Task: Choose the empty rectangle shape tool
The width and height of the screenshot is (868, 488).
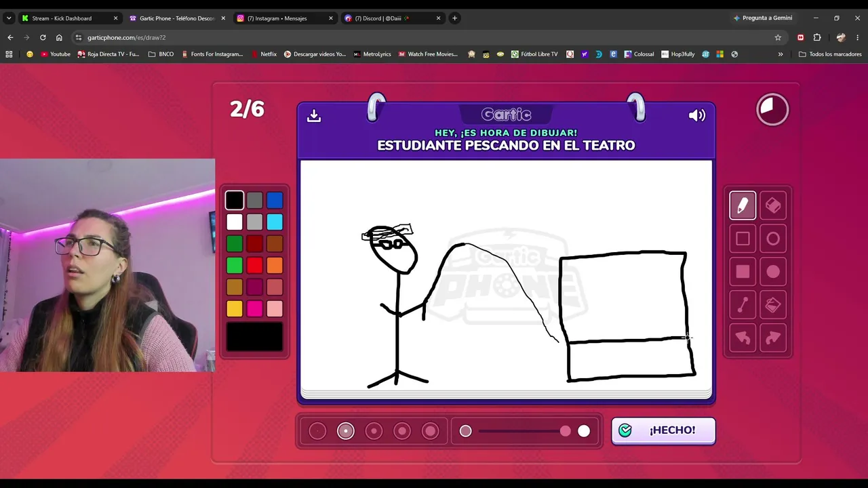Action: (743, 239)
